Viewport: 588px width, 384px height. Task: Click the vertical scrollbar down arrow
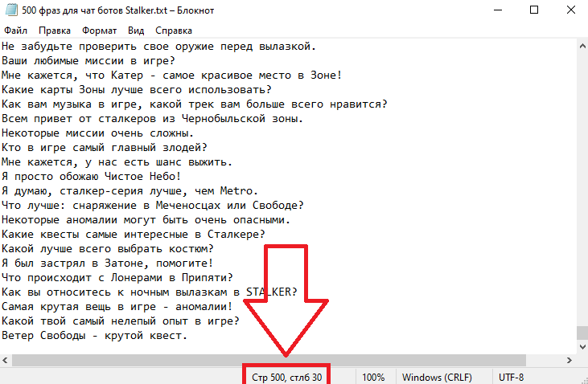(x=582, y=346)
